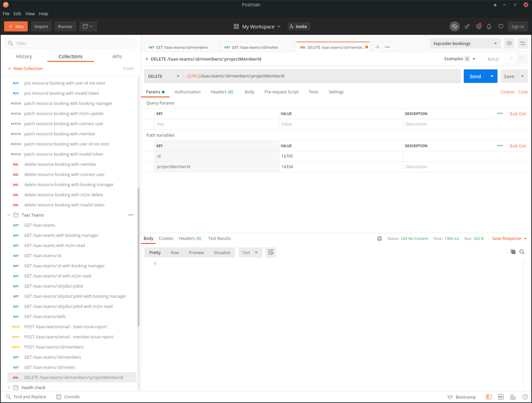This screenshot has height=403, width=532.
Task: Open the comments icon near BUILD
Action: click(x=522, y=59)
